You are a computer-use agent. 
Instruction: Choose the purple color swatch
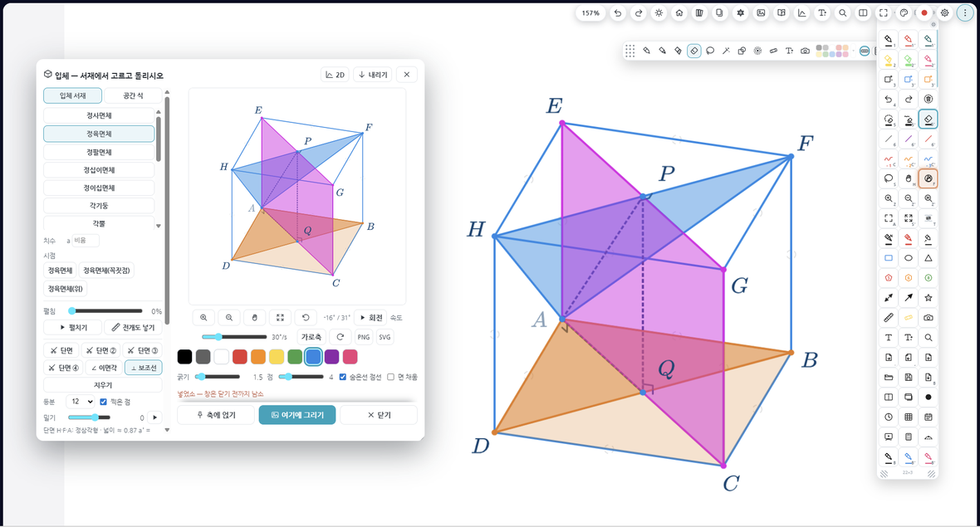pos(332,357)
